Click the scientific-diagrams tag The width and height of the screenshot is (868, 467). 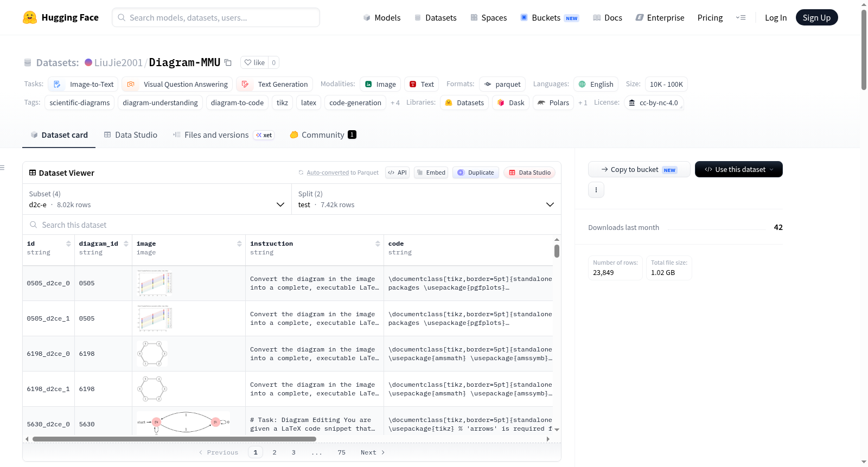[x=79, y=103]
